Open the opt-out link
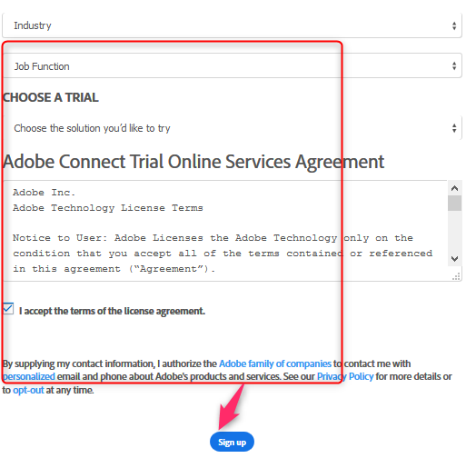 [x=28, y=390]
